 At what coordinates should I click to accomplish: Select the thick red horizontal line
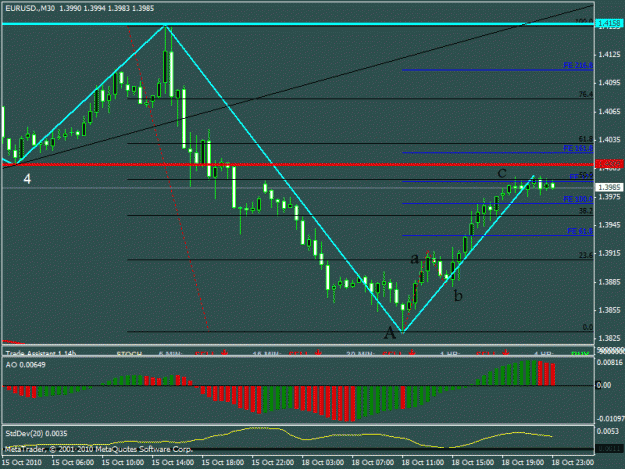(x=298, y=164)
